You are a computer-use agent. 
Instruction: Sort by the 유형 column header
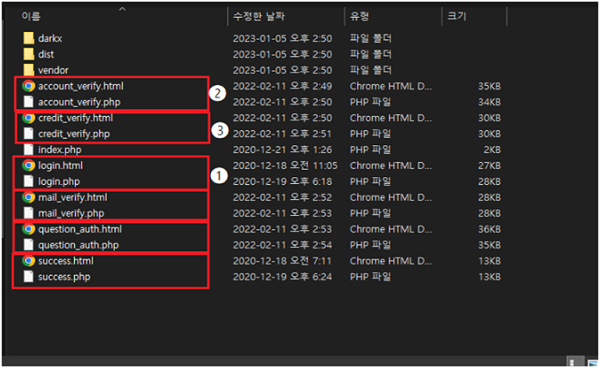(359, 16)
